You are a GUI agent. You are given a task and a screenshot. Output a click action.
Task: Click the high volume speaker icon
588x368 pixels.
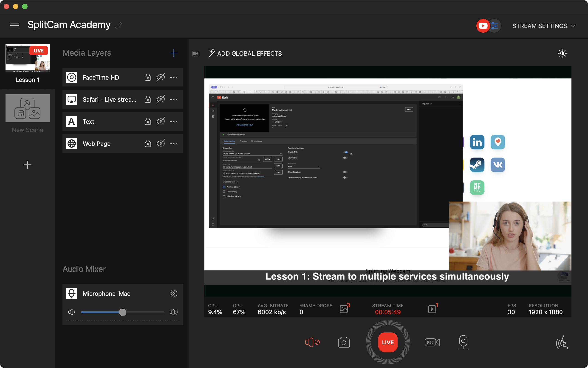coord(173,312)
